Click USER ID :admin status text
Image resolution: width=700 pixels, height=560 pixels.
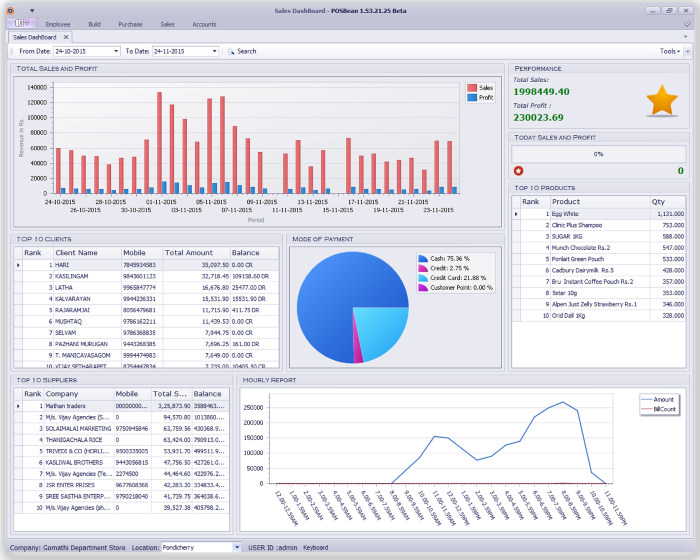[x=272, y=547]
